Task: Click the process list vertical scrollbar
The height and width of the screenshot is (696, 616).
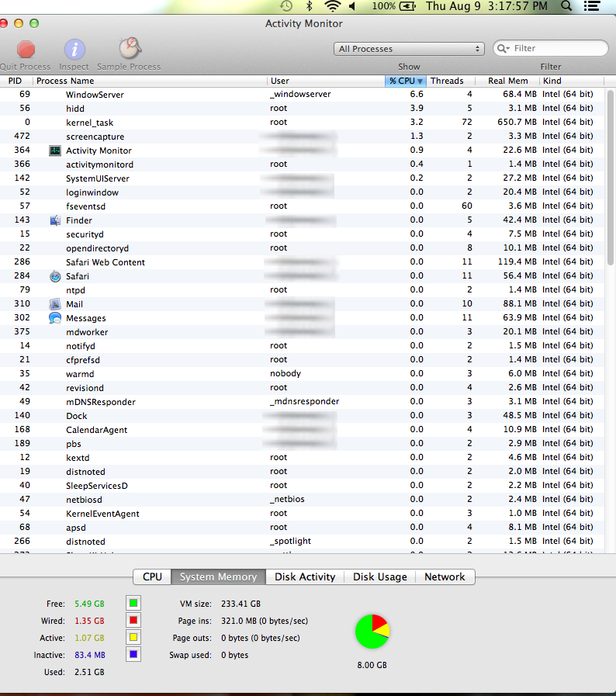Action: [x=611, y=178]
